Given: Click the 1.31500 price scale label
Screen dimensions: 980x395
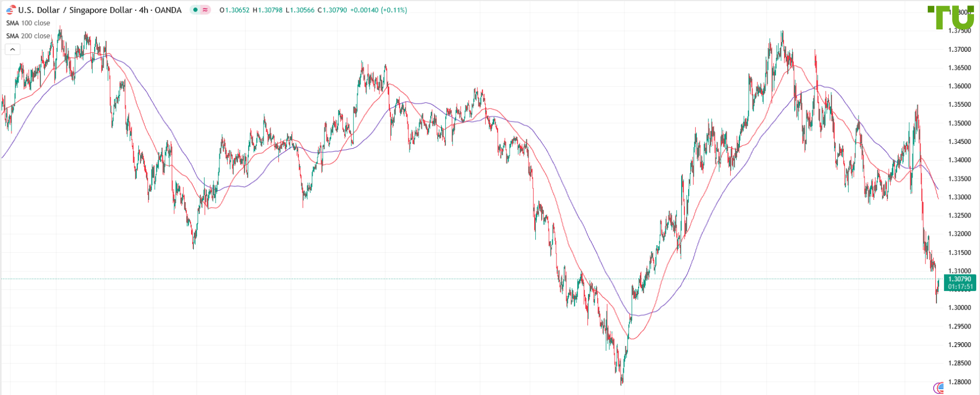Looking at the screenshot, I should (959, 252).
